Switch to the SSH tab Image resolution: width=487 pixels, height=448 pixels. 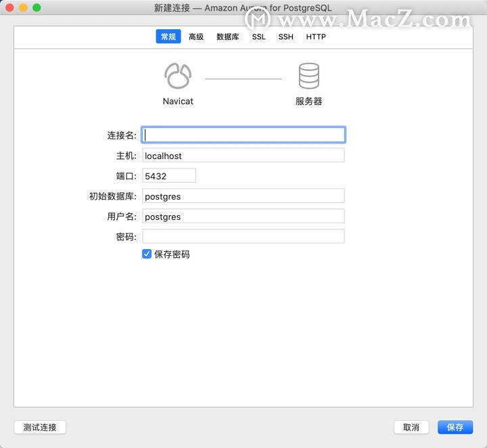click(x=285, y=37)
